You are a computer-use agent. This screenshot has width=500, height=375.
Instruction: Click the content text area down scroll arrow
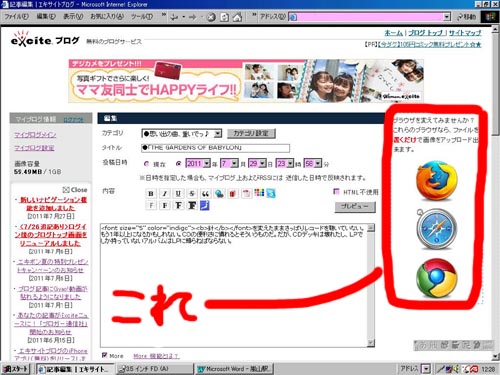(371, 343)
